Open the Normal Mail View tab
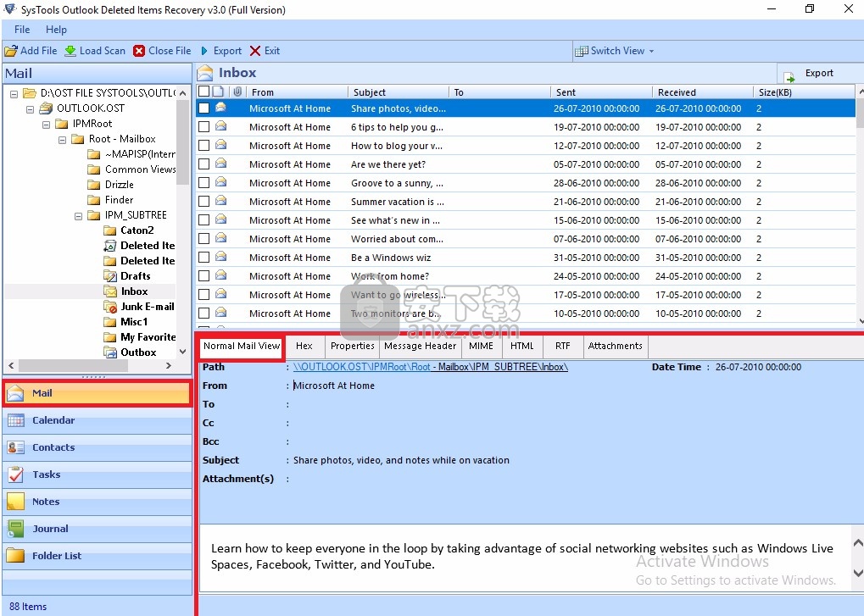Viewport: 864px width, 616px height. (x=242, y=346)
